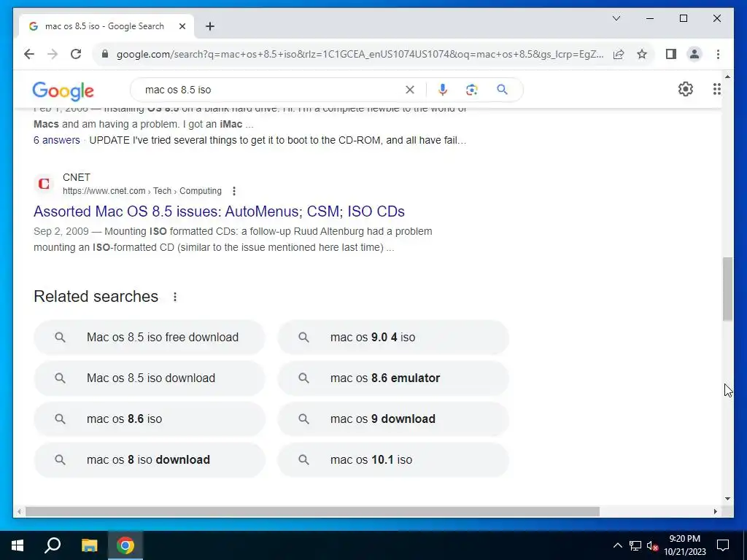Viewport: 747px width, 560px height.
Task: Open the taskbar clock showing 9:20 PM
Action: coord(685,545)
